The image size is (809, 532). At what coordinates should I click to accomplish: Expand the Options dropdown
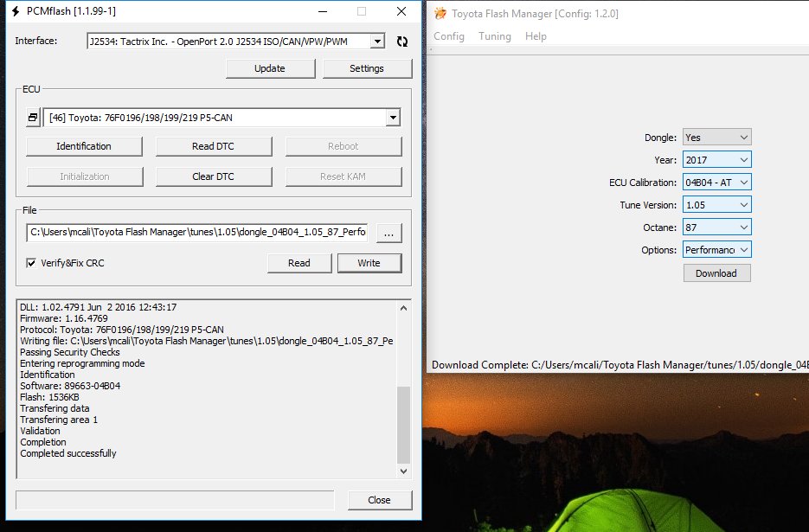716,250
